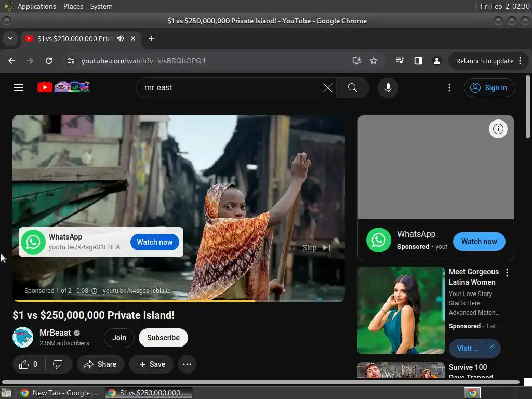Click the video title text
The height and width of the screenshot is (399, 532).
(94, 315)
